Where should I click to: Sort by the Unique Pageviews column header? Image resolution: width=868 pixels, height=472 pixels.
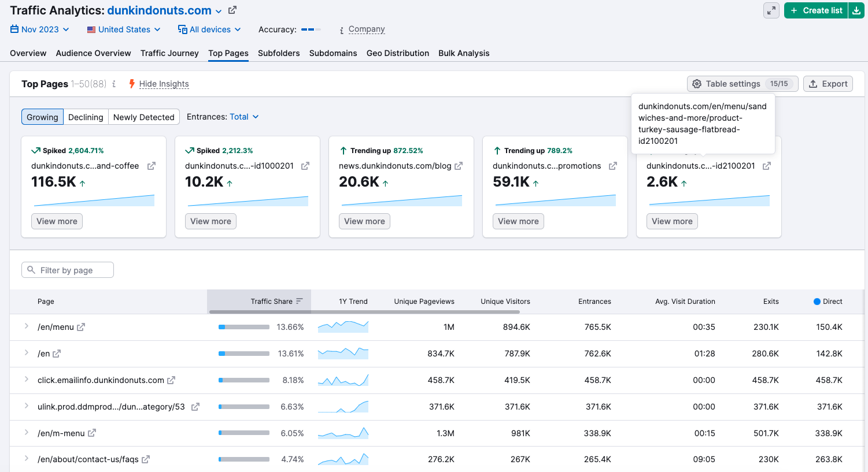424,302
